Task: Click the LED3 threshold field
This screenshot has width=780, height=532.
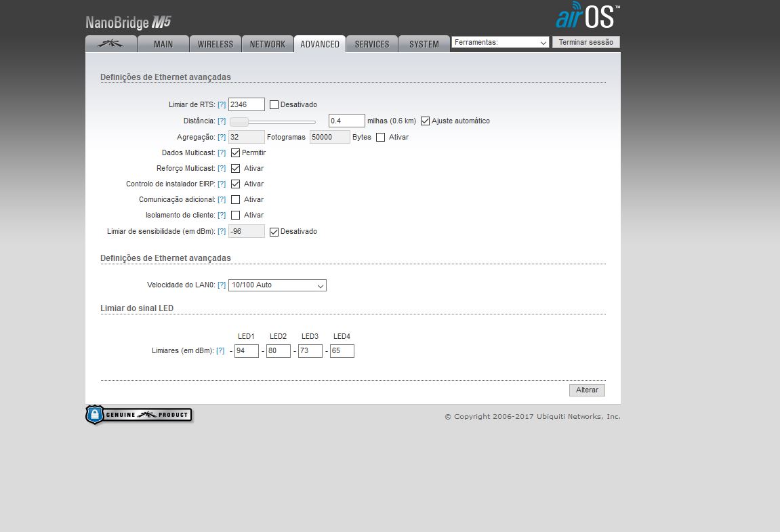Action: pos(310,351)
